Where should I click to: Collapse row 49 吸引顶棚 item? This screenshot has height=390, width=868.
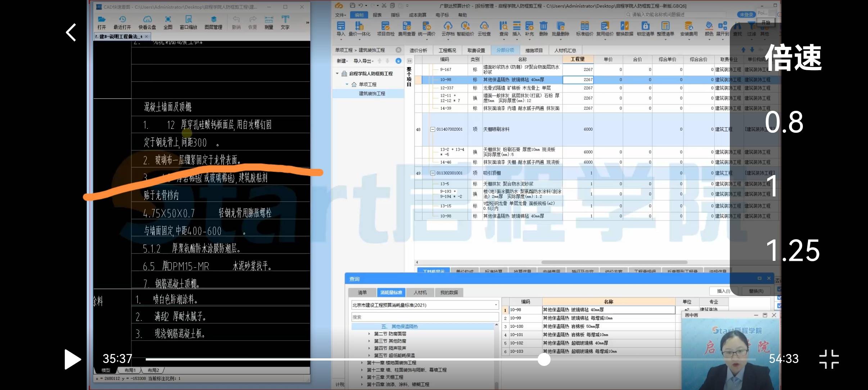(x=433, y=173)
